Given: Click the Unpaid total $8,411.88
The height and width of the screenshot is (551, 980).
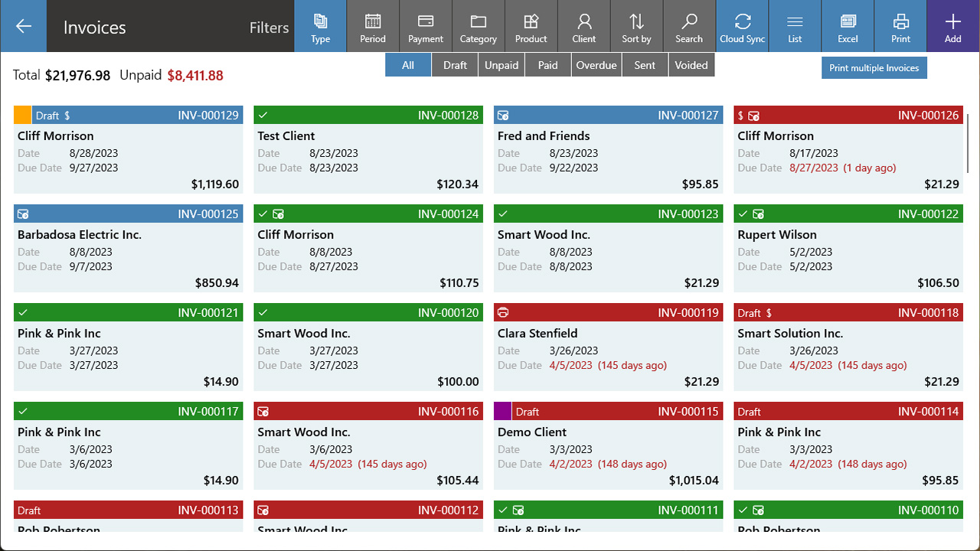Looking at the screenshot, I should [195, 75].
